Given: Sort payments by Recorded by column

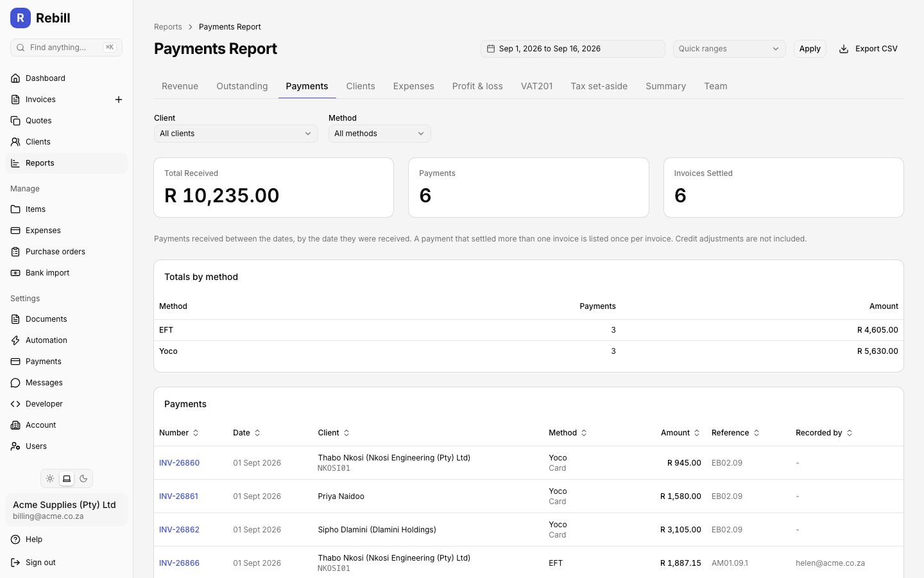Looking at the screenshot, I should (824, 433).
